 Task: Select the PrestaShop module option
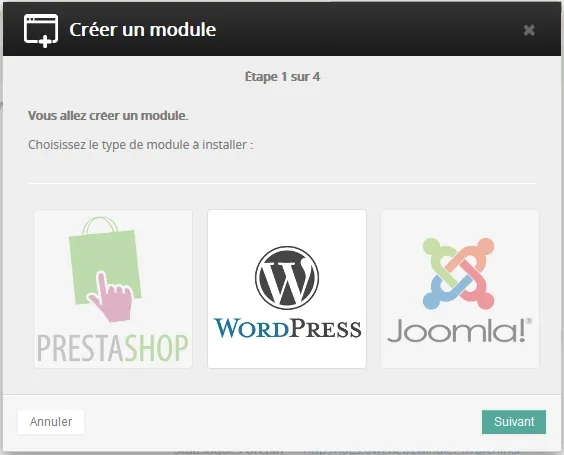(113, 289)
